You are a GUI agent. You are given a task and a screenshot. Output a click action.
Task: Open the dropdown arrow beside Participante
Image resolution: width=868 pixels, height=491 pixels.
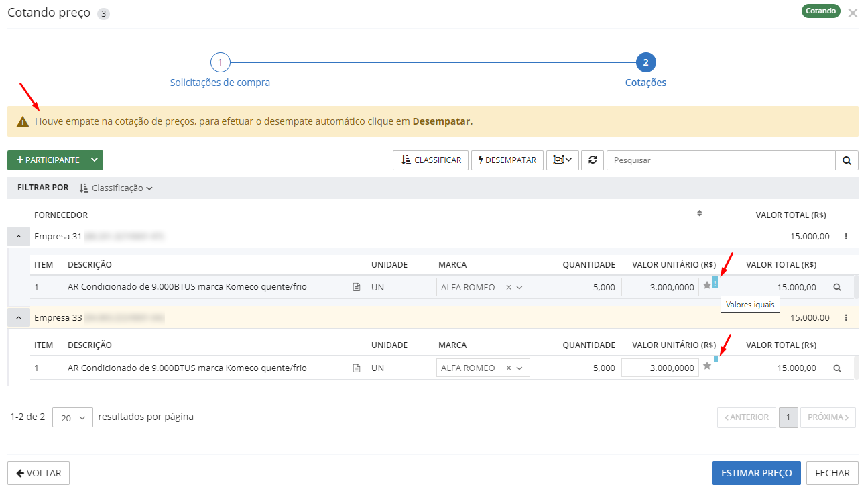pyautogui.click(x=95, y=160)
